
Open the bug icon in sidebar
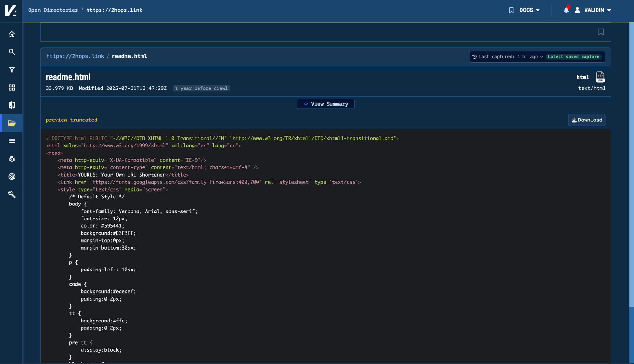click(x=12, y=159)
